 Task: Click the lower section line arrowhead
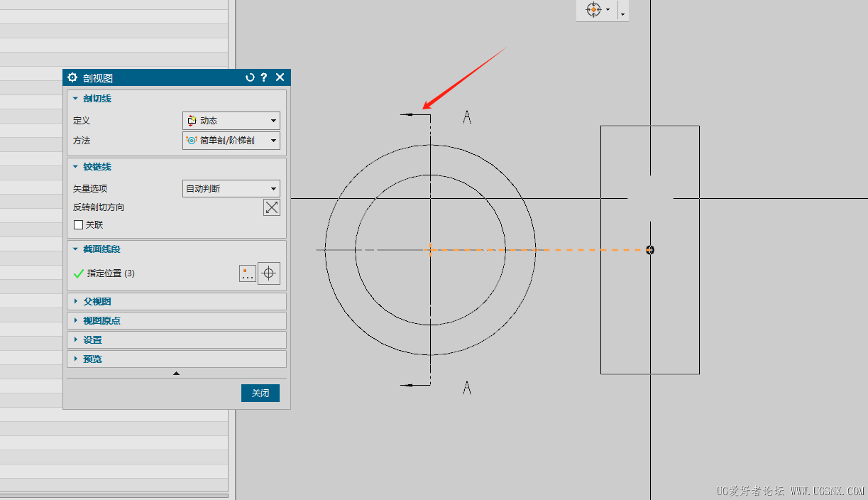[407, 386]
